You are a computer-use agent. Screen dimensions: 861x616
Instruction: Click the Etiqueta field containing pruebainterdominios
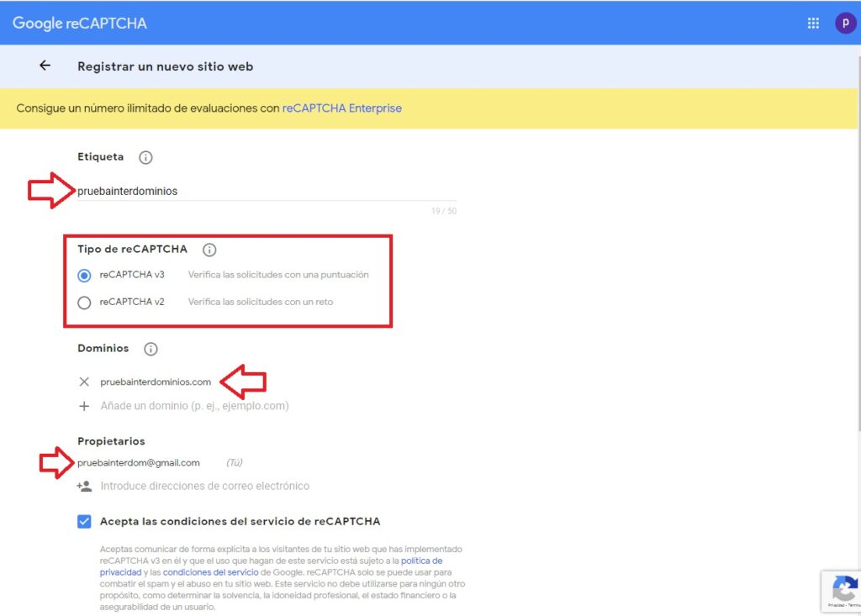[x=267, y=191]
